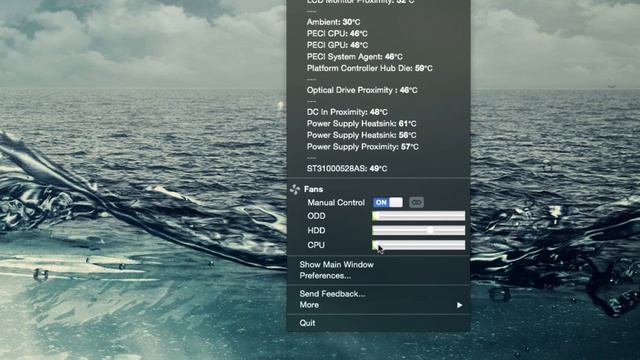This screenshot has width=640, height=360.
Task: Click the CPU fan label
Action: pos(316,245)
